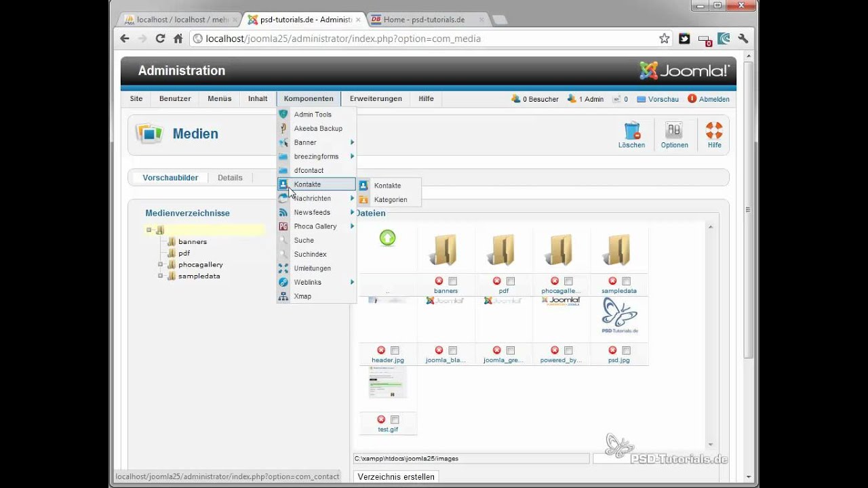Switch to the Details view tab
This screenshot has width=868, height=488.
[x=230, y=178]
